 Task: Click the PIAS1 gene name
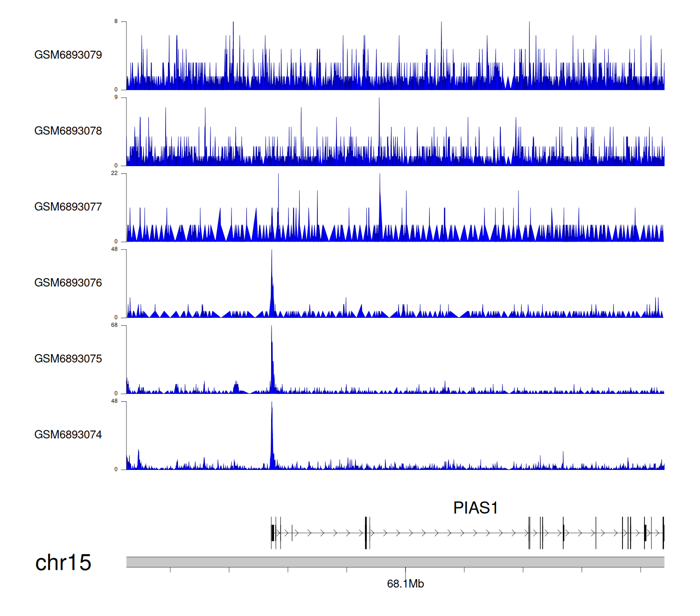tap(476, 508)
